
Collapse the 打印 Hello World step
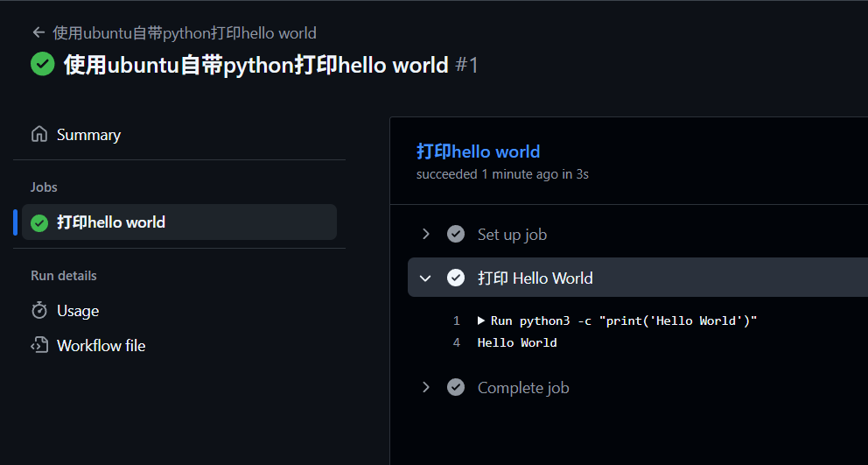426,278
